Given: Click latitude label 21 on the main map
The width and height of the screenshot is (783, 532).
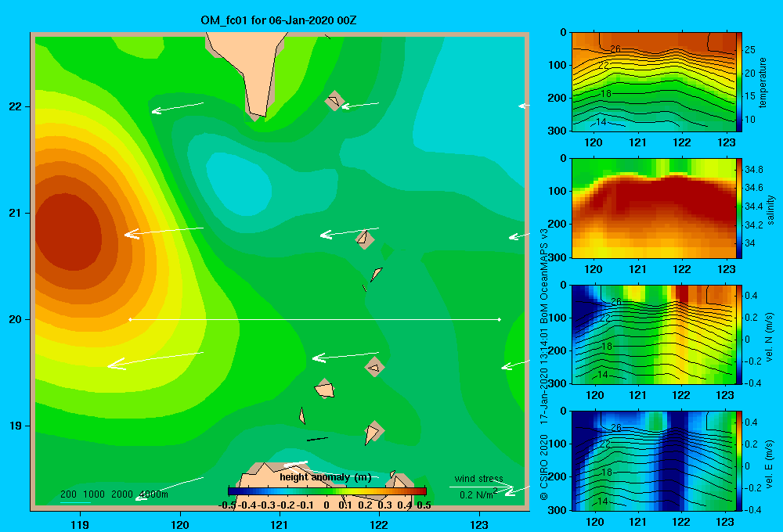Looking at the screenshot, I should (x=15, y=213).
